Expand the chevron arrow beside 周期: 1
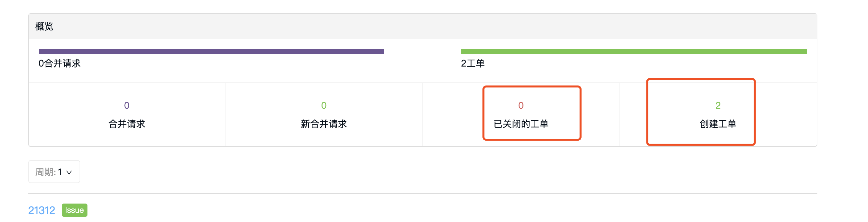868x222 pixels. (x=69, y=172)
